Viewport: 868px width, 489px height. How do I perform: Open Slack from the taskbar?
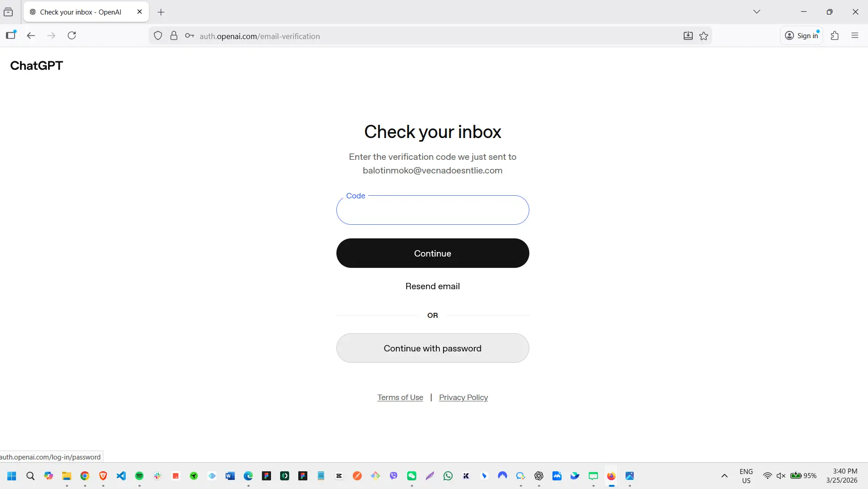(x=158, y=476)
